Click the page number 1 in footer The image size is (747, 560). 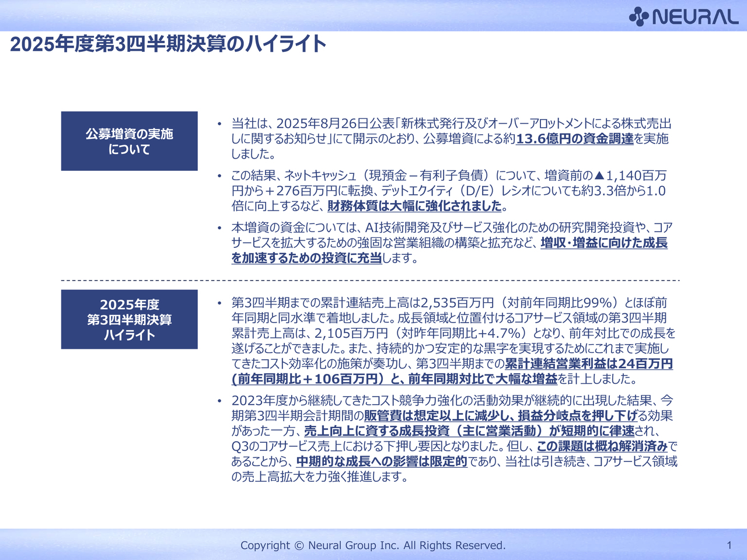pos(729,545)
